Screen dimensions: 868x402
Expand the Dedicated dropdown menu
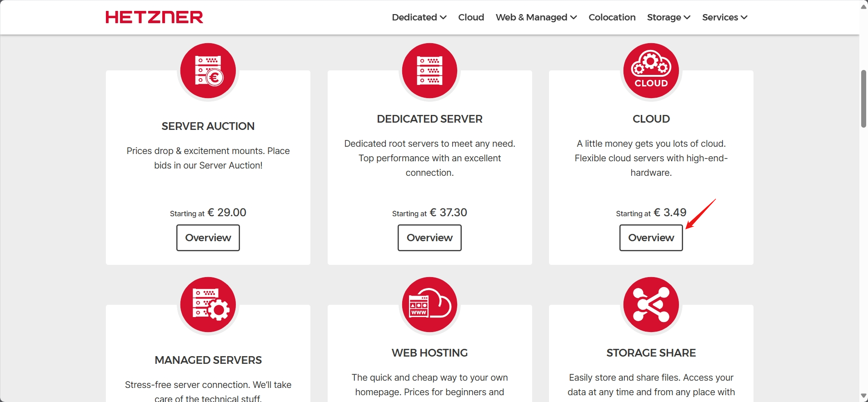[x=419, y=17]
